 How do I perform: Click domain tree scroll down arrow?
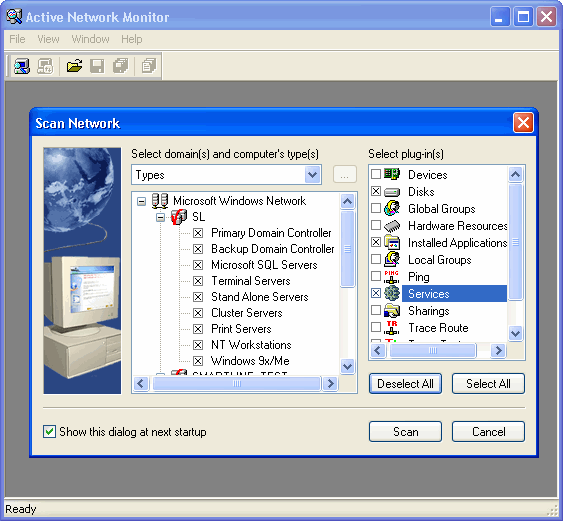pyautogui.click(x=348, y=366)
